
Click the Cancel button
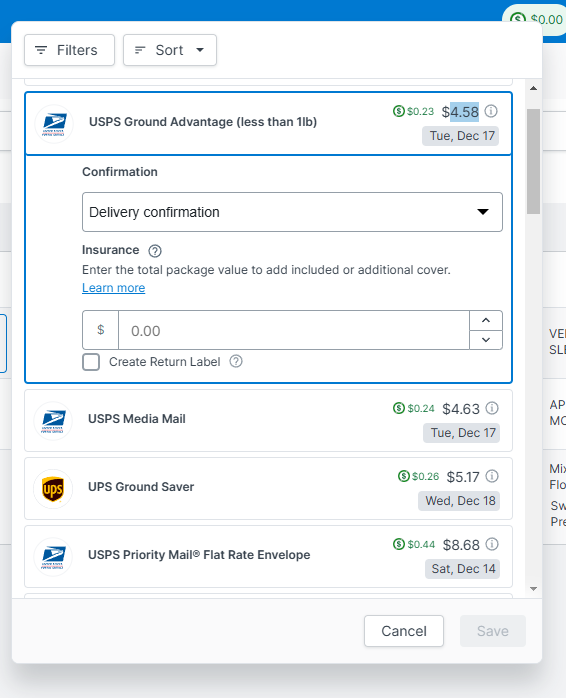pyautogui.click(x=403, y=631)
